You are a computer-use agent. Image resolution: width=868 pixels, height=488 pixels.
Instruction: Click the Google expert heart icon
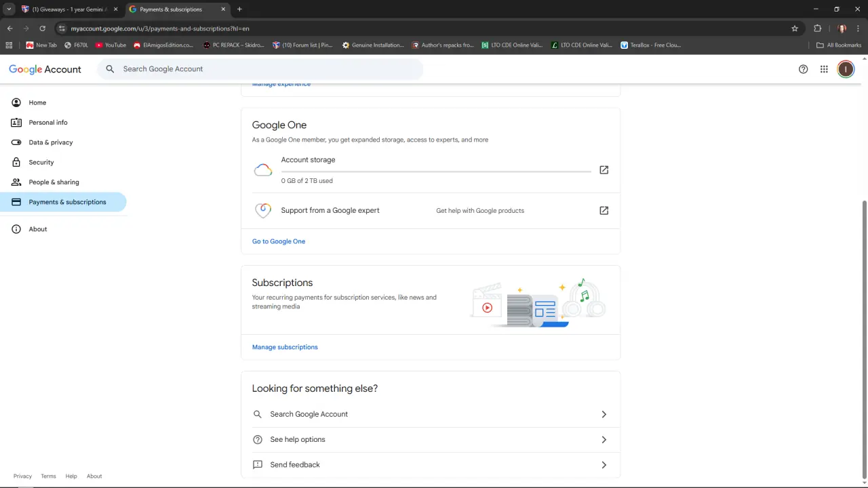click(263, 211)
